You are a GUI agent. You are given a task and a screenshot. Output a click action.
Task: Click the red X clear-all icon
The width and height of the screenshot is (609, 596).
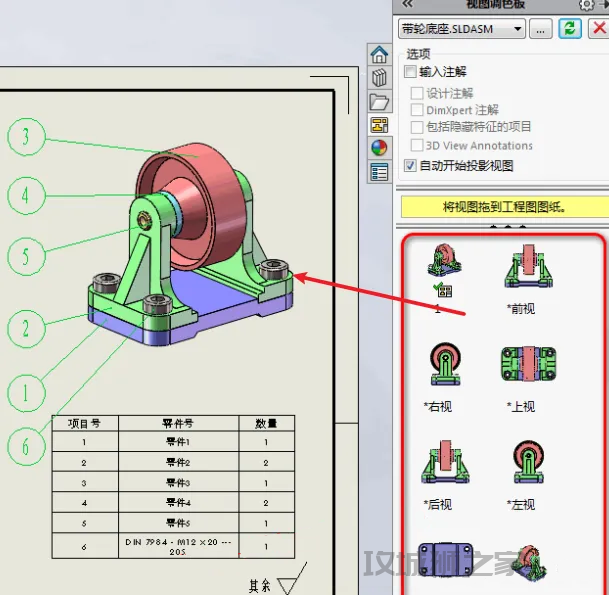[x=597, y=29]
